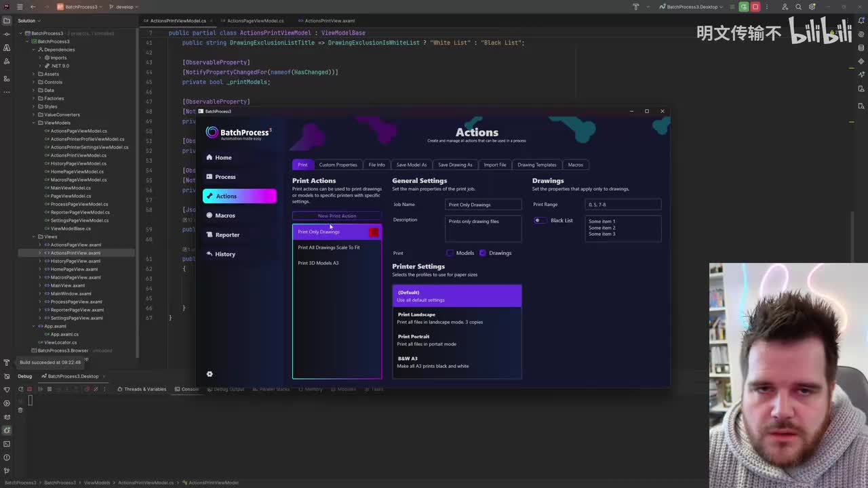868x488 pixels.
Task: Select Print 3D Models A3 action
Action: [337, 263]
